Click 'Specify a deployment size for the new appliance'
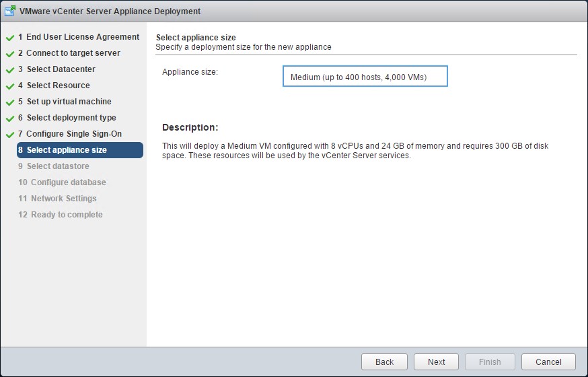Screen dimensions: 588x377 (x=244, y=47)
